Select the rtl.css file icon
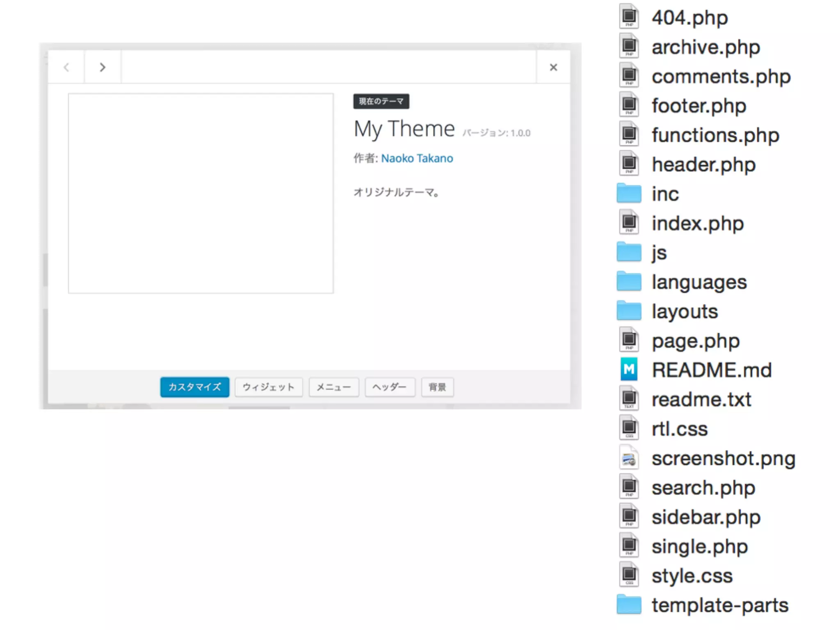The image size is (840, 630). click(x=629, y=428)
